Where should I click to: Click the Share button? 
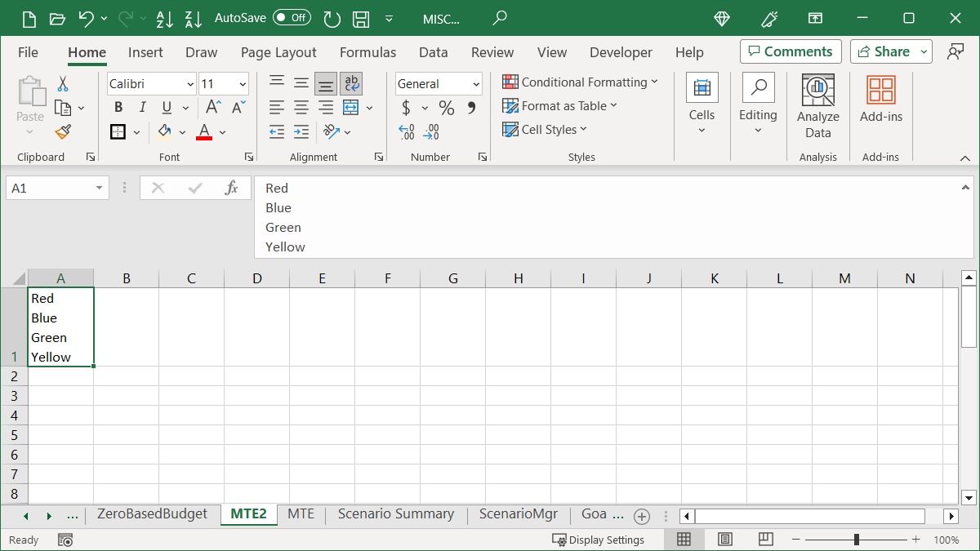(884, 51)
